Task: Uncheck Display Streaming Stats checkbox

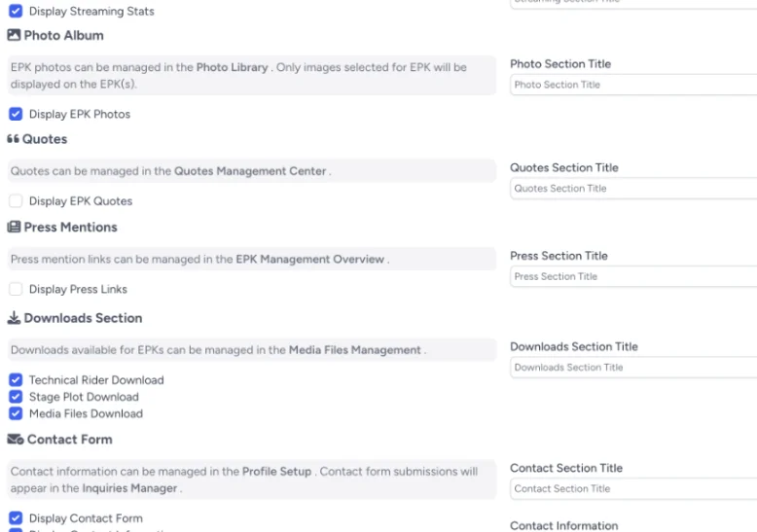Action: [x=16, y=12]
